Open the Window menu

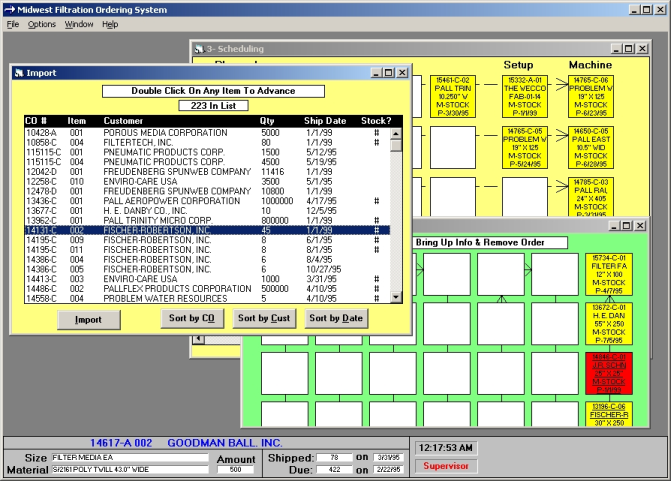tap(79, 24)
